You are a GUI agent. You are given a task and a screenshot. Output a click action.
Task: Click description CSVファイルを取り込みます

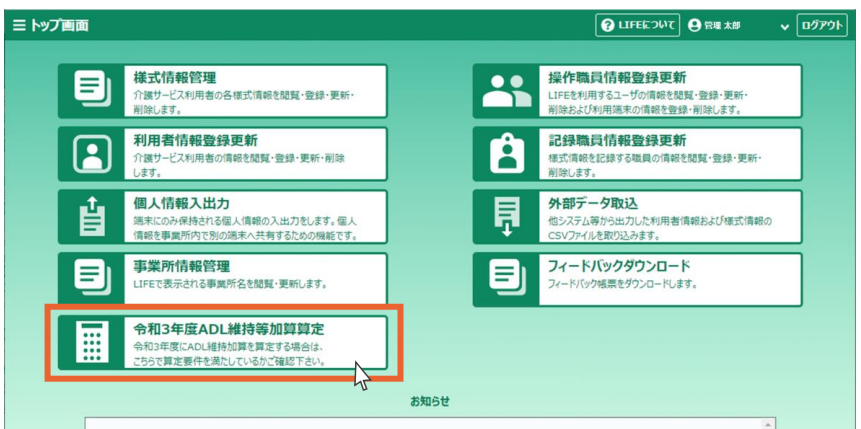[604, 236]
